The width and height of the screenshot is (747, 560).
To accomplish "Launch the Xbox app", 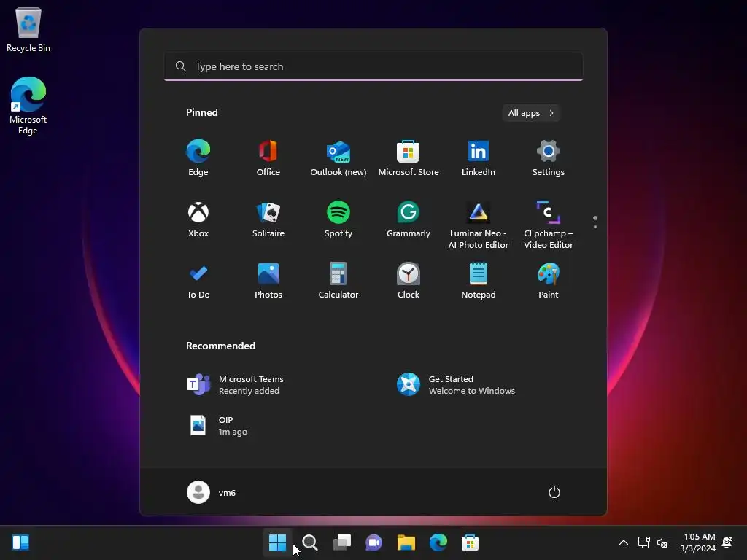I will click(x=198, y=219).
